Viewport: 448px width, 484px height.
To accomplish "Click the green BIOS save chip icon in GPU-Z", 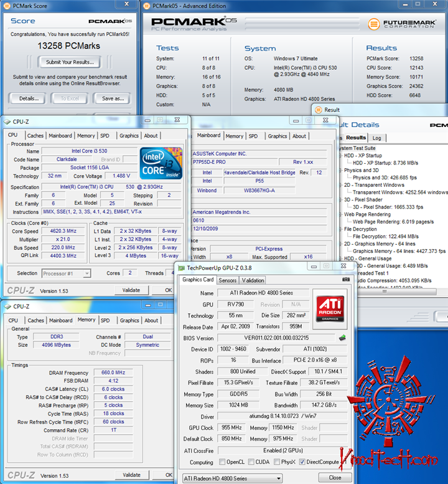I will pos(342,338).
